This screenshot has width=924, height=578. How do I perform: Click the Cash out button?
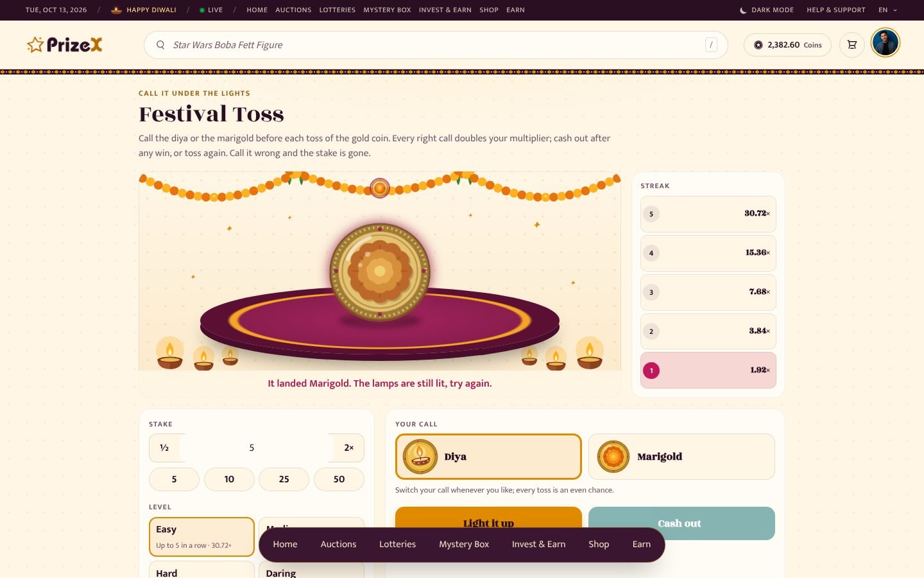point(681,523)
